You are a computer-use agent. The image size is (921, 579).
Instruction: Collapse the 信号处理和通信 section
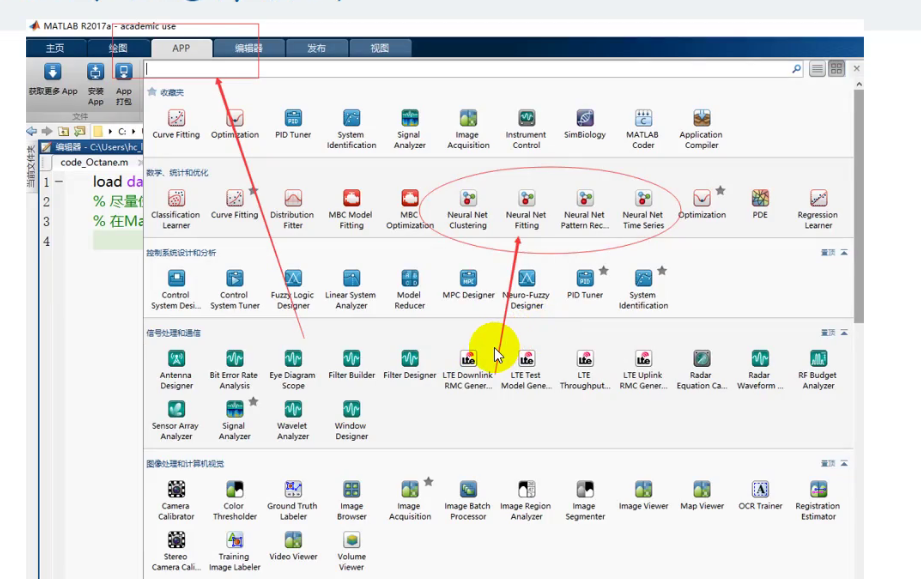point(844,332)
